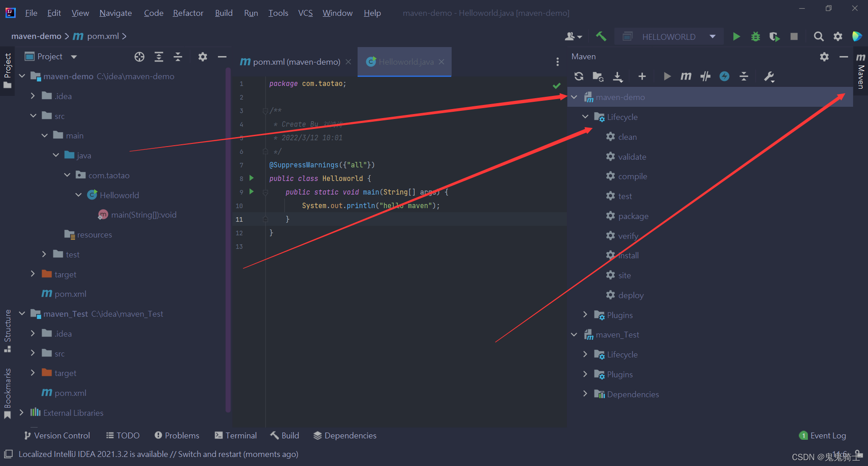Click green inspection checkmark in editor

click(557, 86)
